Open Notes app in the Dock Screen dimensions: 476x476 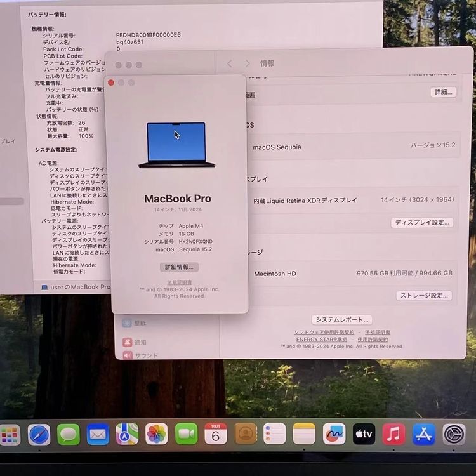[x=304, y=433]
